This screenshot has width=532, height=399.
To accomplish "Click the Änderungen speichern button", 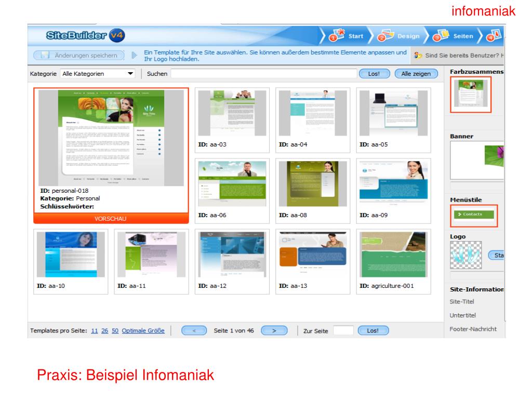I will [79, 55].
